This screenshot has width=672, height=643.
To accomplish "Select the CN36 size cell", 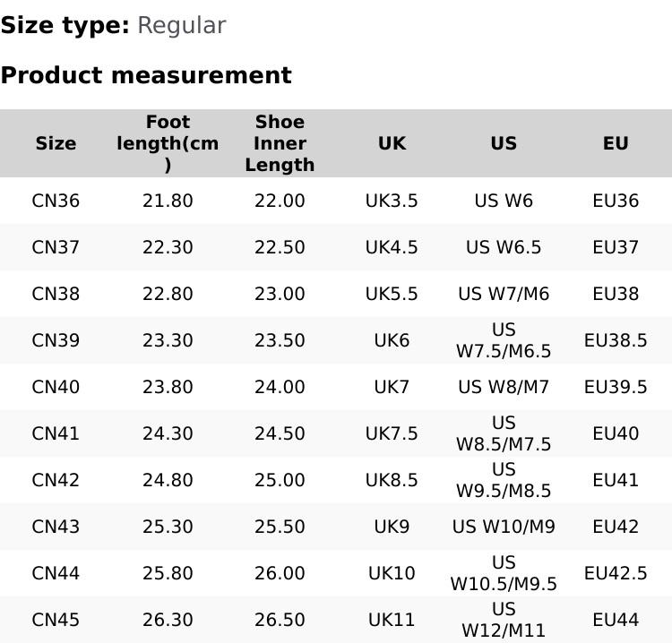I will click(x=56, y=201).
